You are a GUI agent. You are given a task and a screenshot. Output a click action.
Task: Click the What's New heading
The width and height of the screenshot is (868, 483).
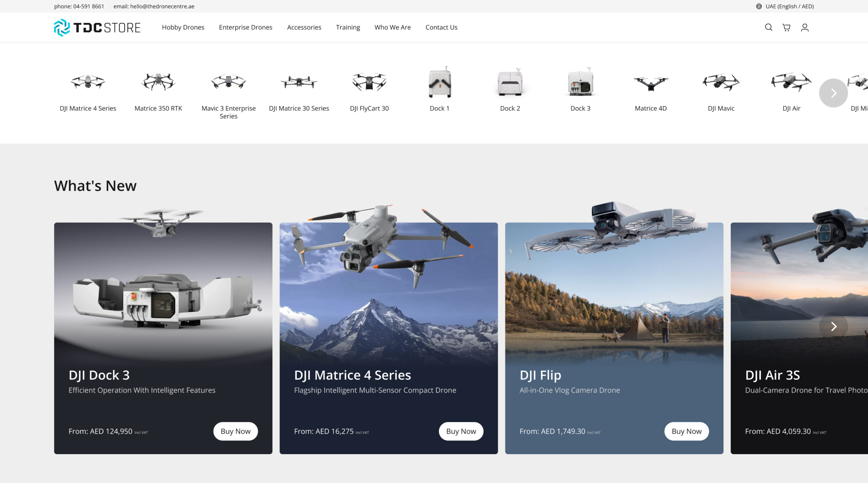tap(95, 186)
